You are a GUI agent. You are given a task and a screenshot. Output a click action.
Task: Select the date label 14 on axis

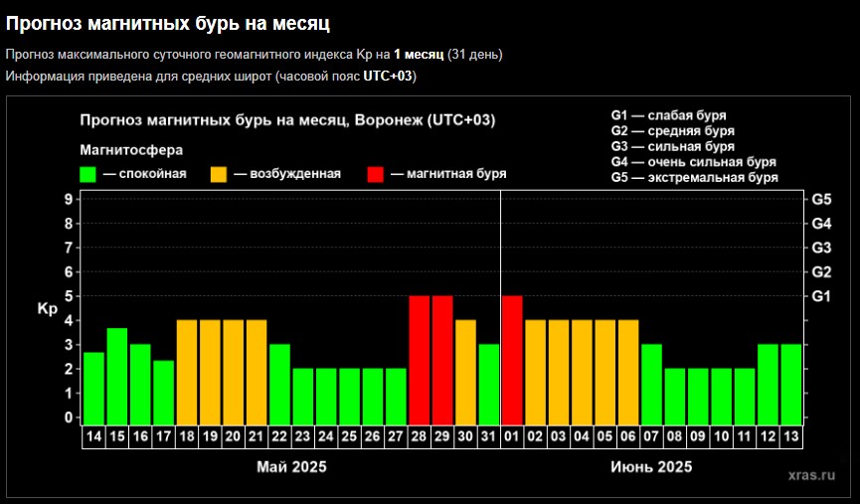94,435
